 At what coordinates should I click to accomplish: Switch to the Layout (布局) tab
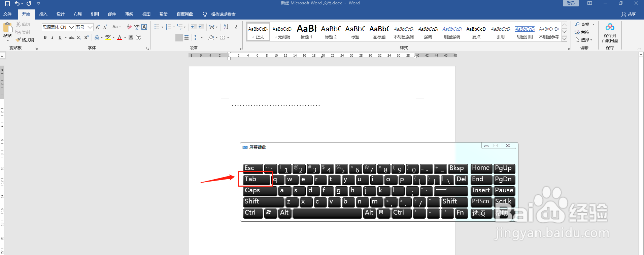77,14
